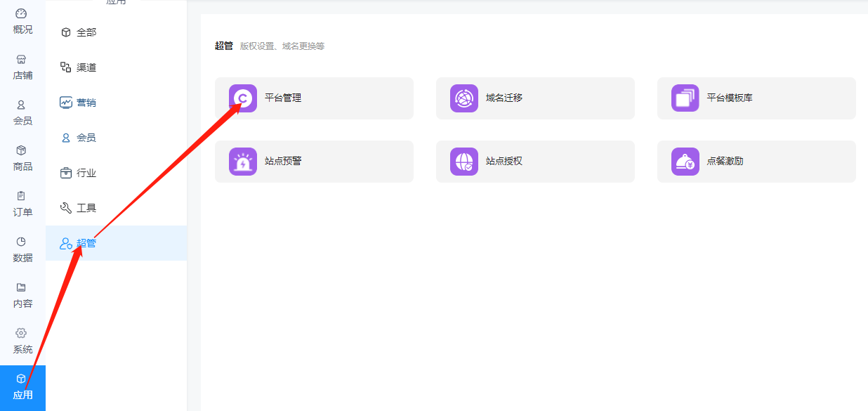Click the purple 平台管理 icon
The image size is (868, 411).
243,98
